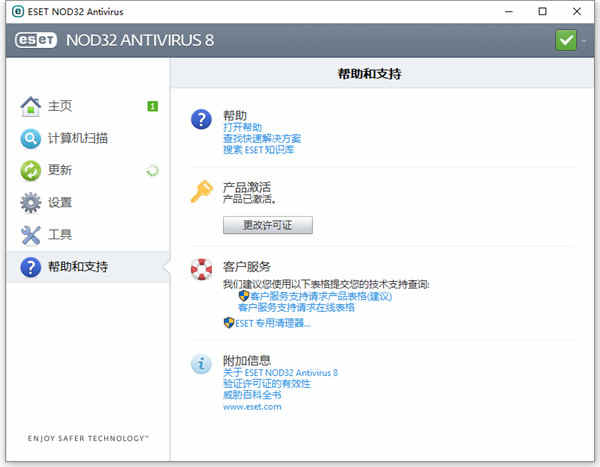Maximize the ESET NOD32 window

(x=543, y=11)
